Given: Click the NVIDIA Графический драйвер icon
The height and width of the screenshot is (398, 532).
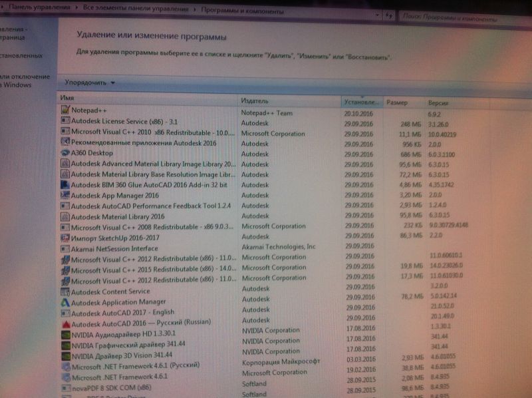Looking at the screenshot, I should pos(66,345).
